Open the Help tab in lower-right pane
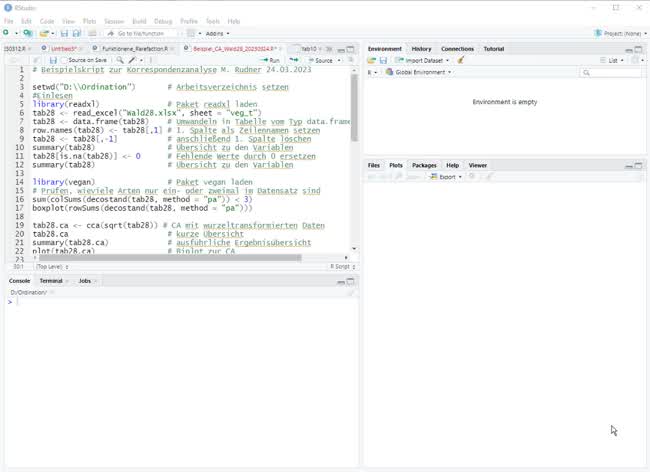Viewport: 650px width, 472px height. 452,165
